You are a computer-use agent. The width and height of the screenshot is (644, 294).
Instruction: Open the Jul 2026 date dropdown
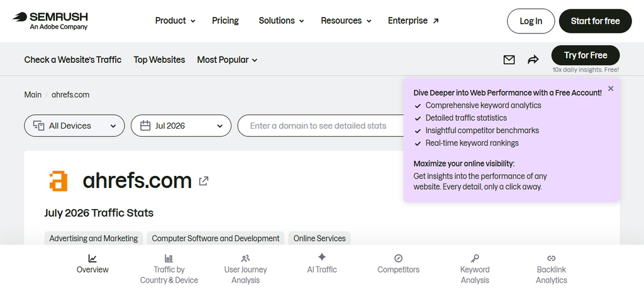[181, 126]
